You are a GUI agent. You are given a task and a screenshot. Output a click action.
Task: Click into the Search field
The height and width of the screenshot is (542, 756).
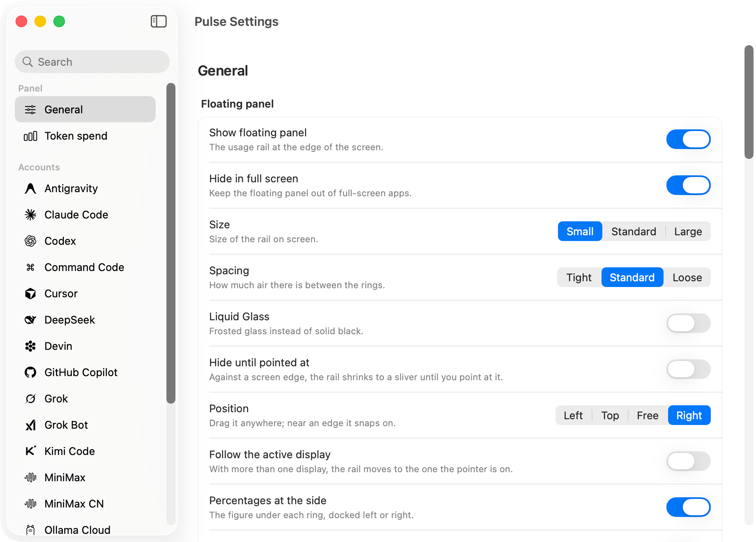pyautogui.click(x=92, y=62)
